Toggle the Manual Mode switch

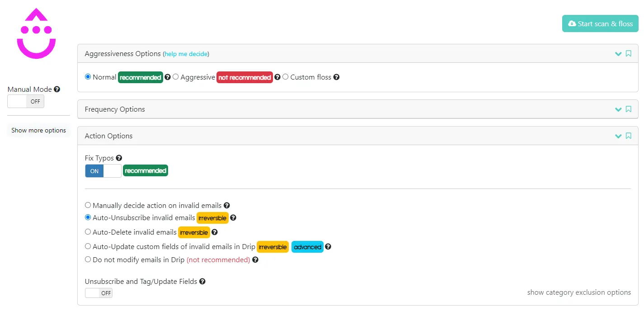pyautogui.click(x=26, y=102)
